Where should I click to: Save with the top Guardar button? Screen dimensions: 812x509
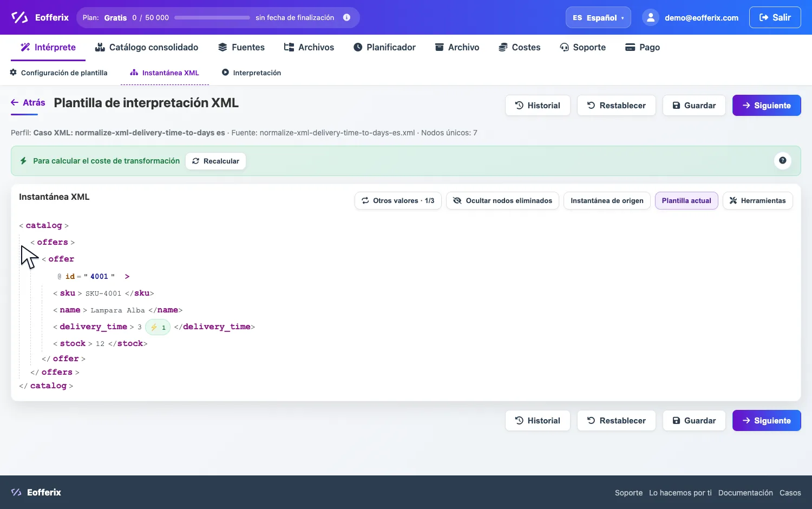click(694, 106)
